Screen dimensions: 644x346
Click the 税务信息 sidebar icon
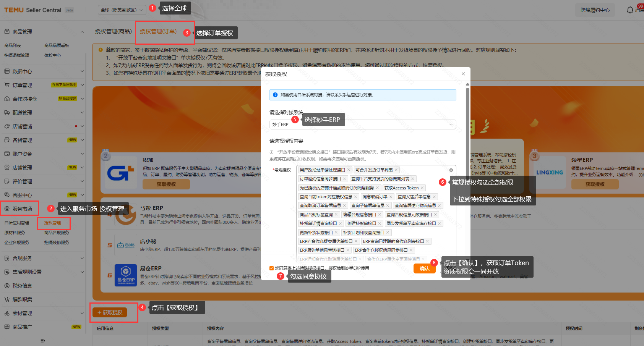point(7,286)
